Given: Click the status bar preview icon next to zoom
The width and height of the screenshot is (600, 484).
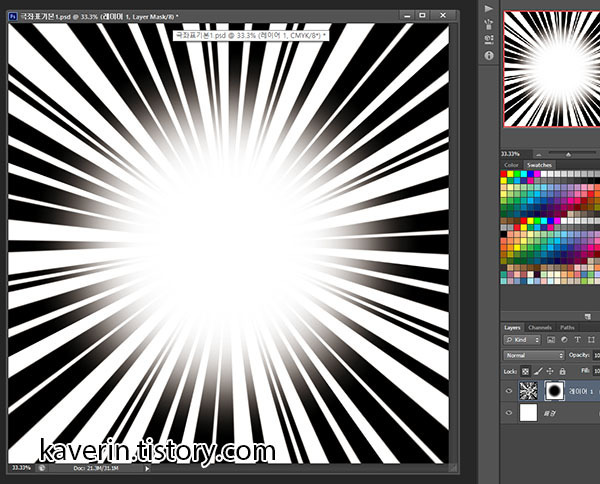Looking at the screenshot, I should click(41, 468).
